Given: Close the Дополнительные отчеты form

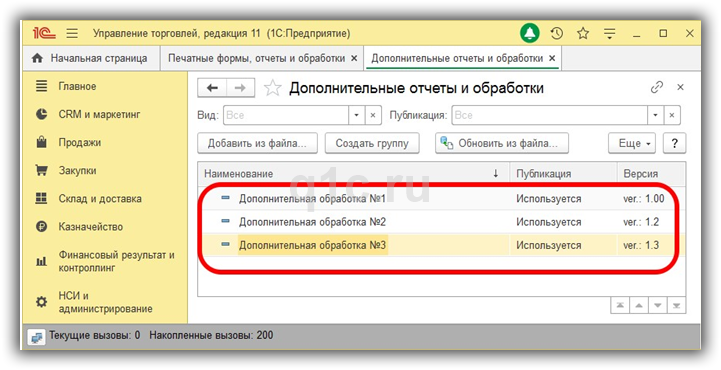Looking at the screenshot, I should click(x=681, y=87).
